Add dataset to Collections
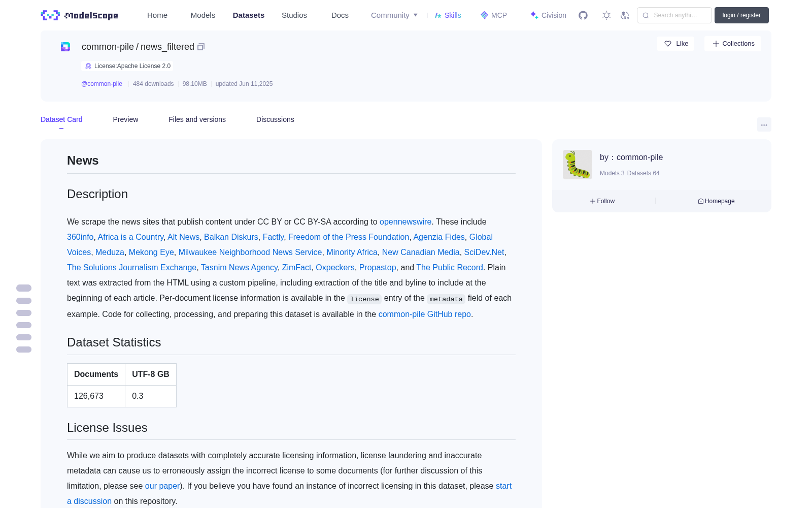Screen dimensions: 812x508 733,44
